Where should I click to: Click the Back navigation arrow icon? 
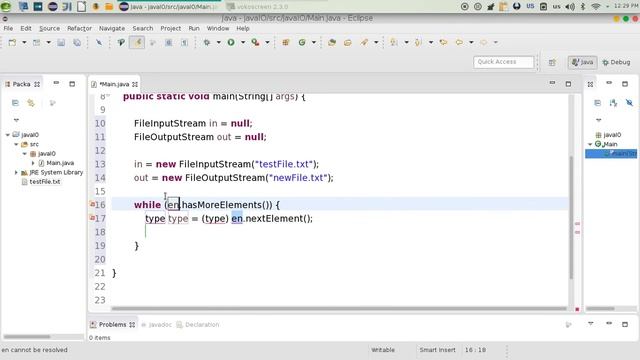pyautogui.click(x=459, y=42)
